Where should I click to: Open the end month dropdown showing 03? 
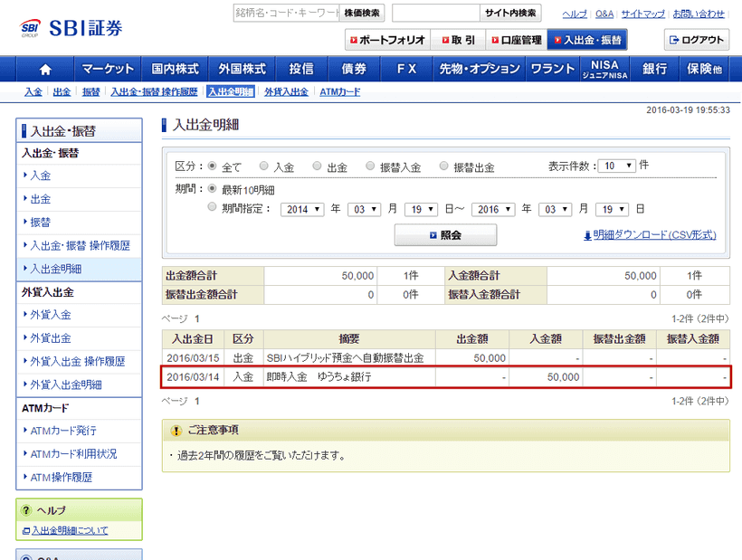coord(556,208)
